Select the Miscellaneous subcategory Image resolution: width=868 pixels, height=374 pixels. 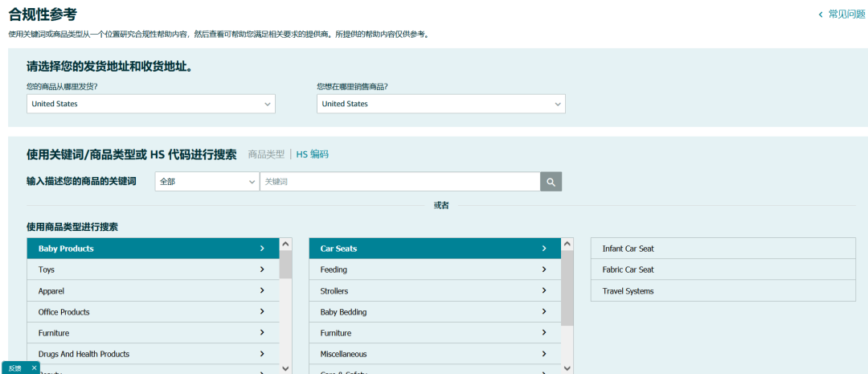pyautogui.click(x=435, y=354)
